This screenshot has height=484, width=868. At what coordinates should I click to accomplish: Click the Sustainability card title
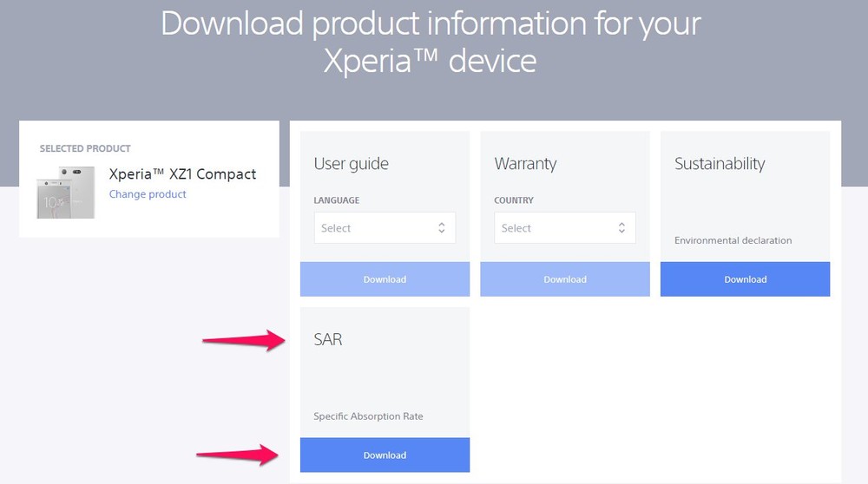tap(720, 164)
